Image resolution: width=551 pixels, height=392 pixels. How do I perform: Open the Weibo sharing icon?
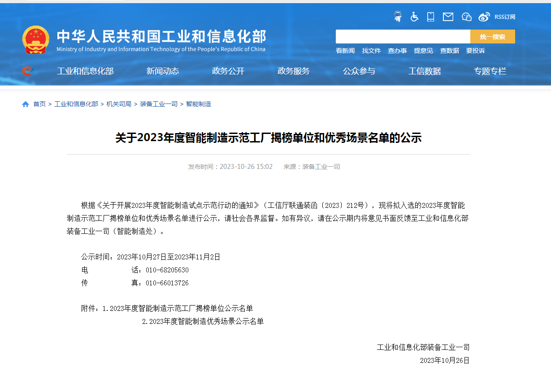tap(484, 17)
